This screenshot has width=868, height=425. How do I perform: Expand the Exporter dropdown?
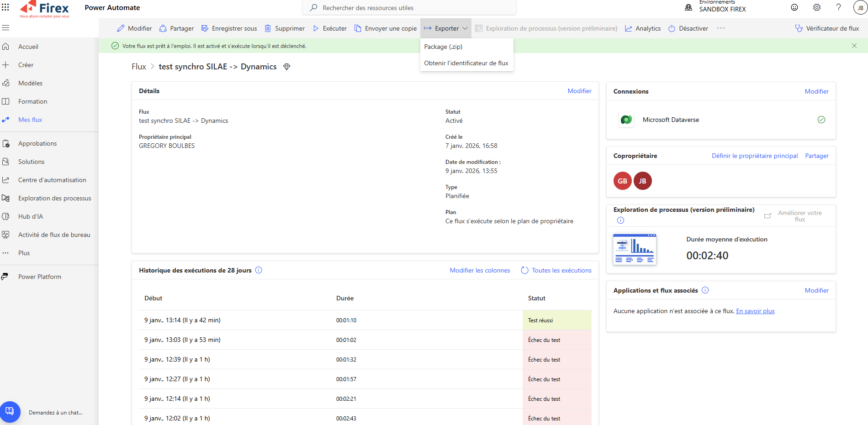pyautogui.click(x=446, y=28)
